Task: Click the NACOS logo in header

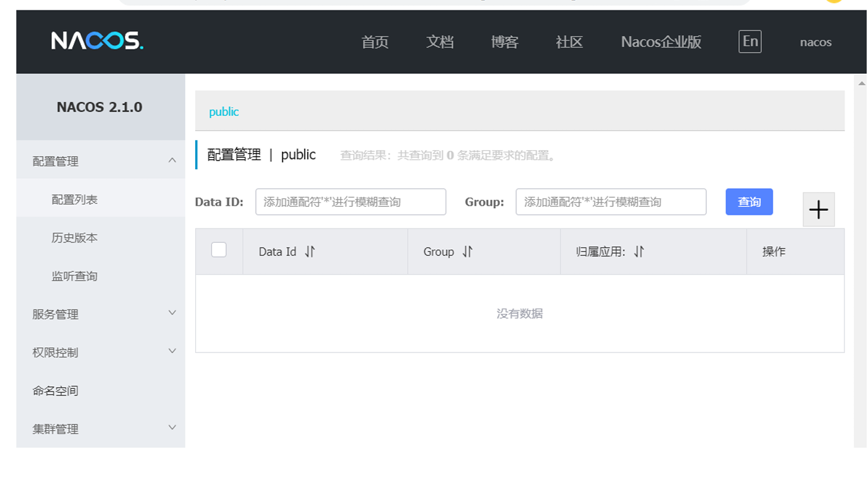Action: [97, 41]
